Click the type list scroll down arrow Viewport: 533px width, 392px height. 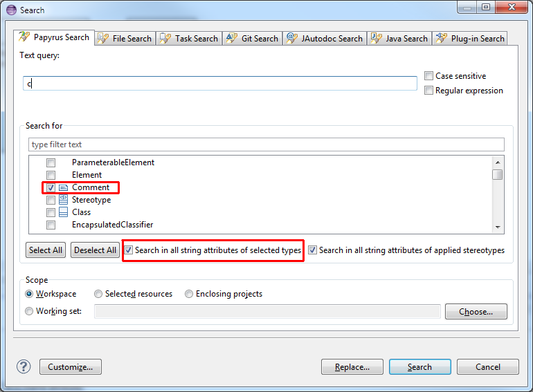(x=498, y=227)
